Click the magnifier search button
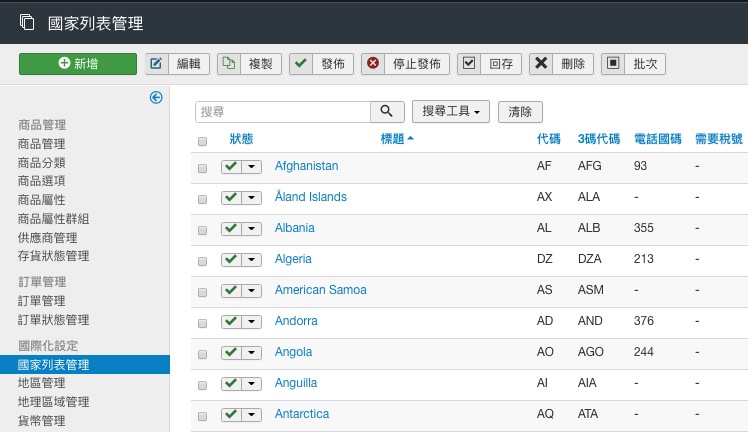Viewport: 748px width, 432px height. coord(387,112)
